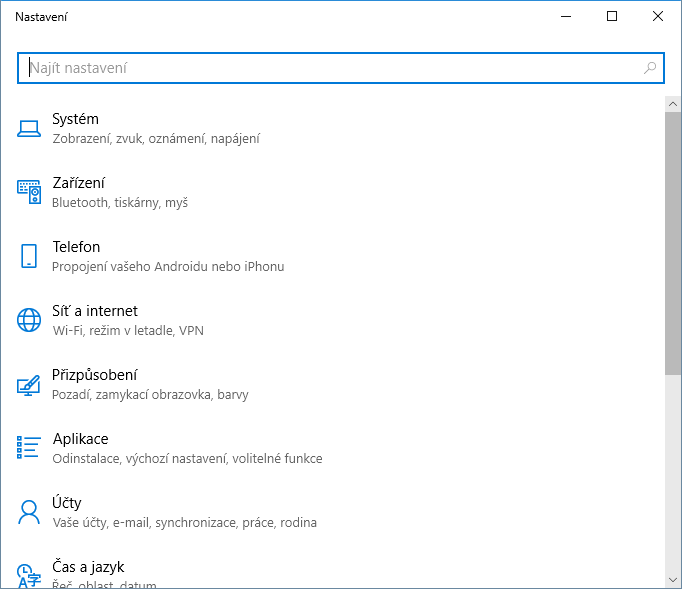Click the Čas a jazyk clock icon

(x=29, y=576)
